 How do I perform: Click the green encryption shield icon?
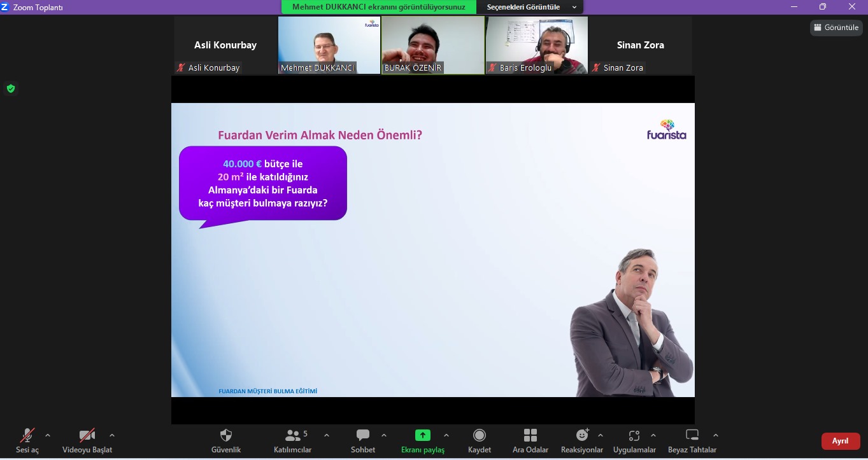coord(11,88)
